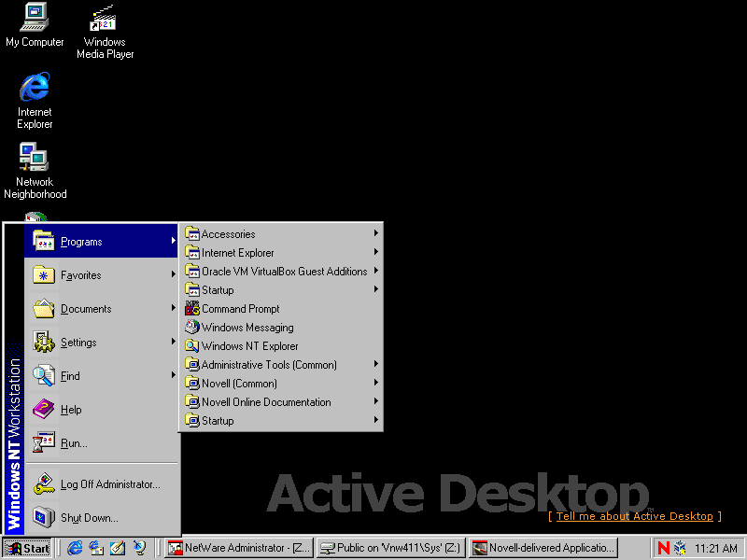Expand the Novell Online Documentation arrow

[x=376, y=401]
